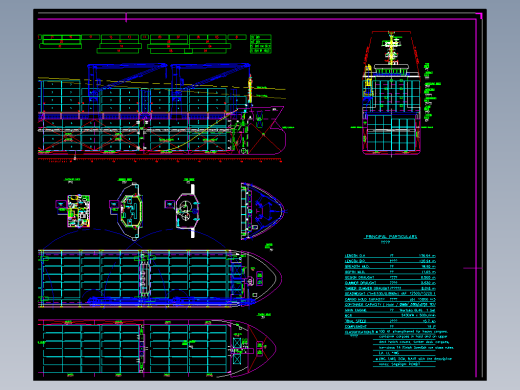Click the upper deck plan view of the ship
The width and height of the screenshot is (520, 390).
(160, 279)
